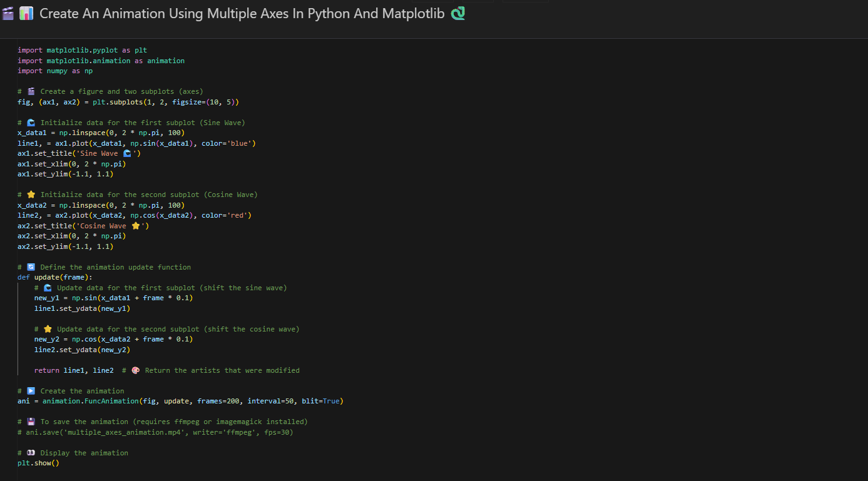Click the 'line1.set_ydata(new_y1)' line
The image size is (868, 481).
[x=82, y=308]
